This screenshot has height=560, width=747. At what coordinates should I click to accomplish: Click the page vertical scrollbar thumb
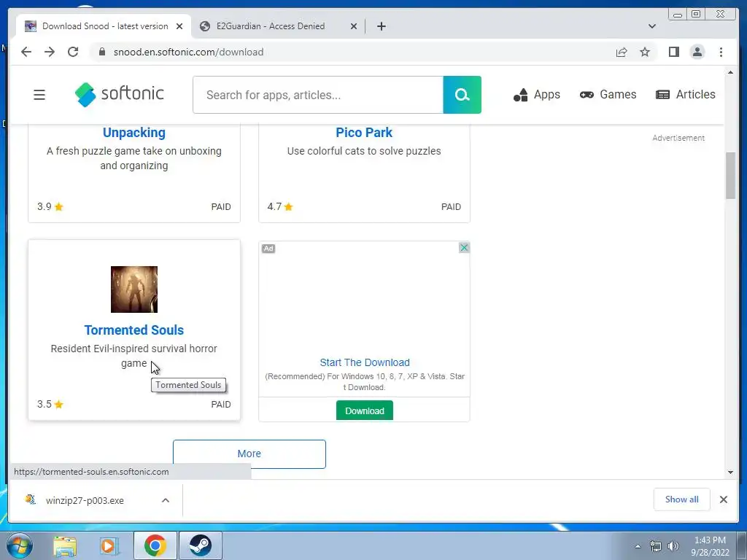pyautogui.click(x=730, y=175)
